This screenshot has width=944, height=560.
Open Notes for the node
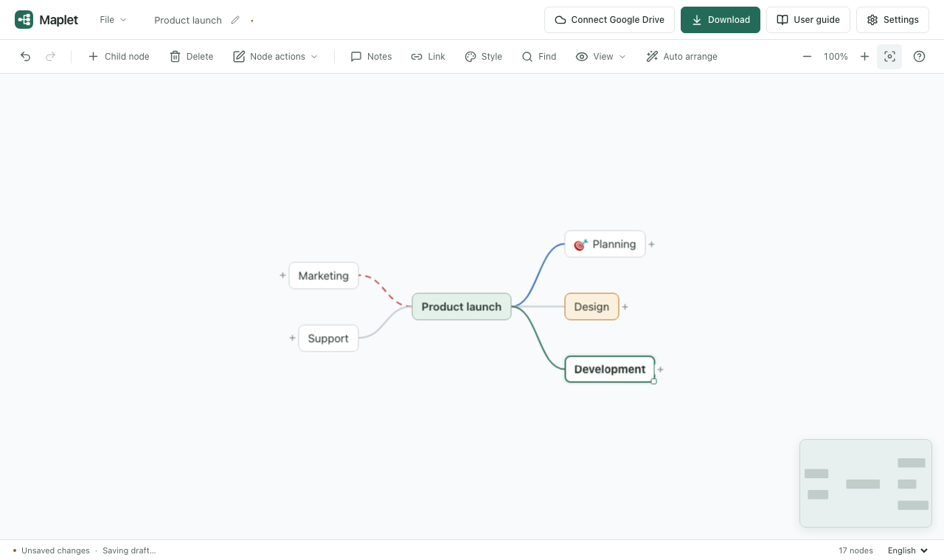point(372,57)
